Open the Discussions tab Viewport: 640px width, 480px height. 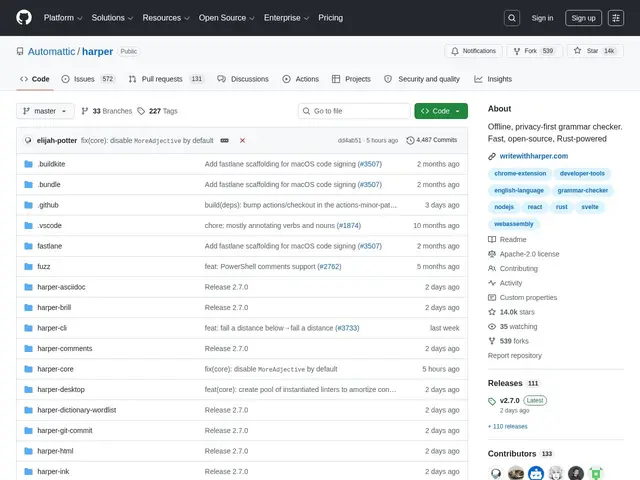coord(243,79)
